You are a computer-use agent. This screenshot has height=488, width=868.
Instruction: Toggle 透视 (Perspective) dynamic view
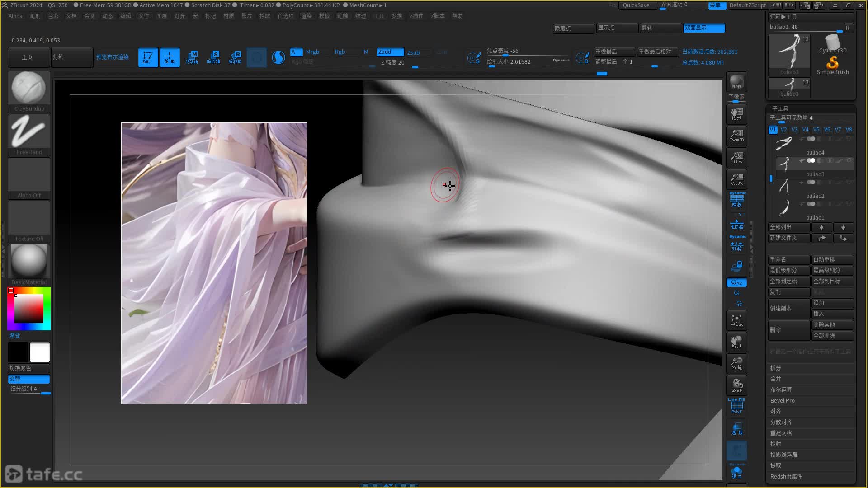pos(736,200)
